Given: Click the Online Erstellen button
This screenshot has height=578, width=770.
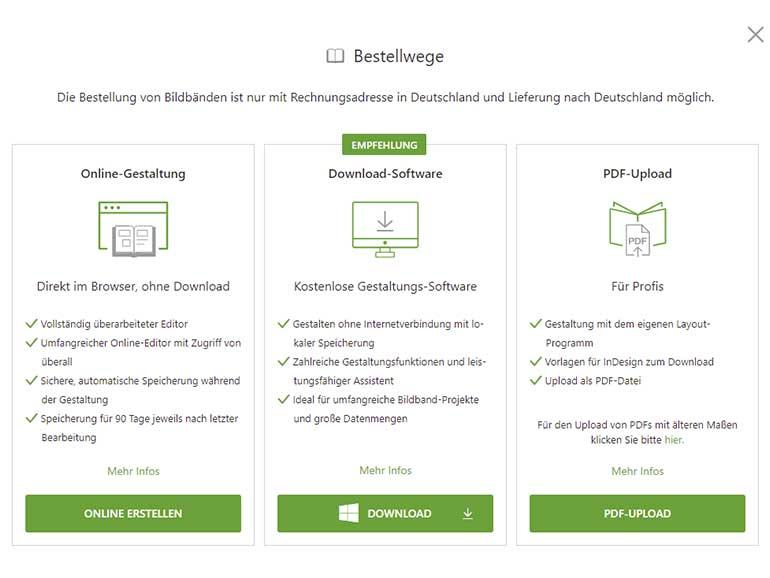Looking at the screenshot, I should tap(133, 513).
